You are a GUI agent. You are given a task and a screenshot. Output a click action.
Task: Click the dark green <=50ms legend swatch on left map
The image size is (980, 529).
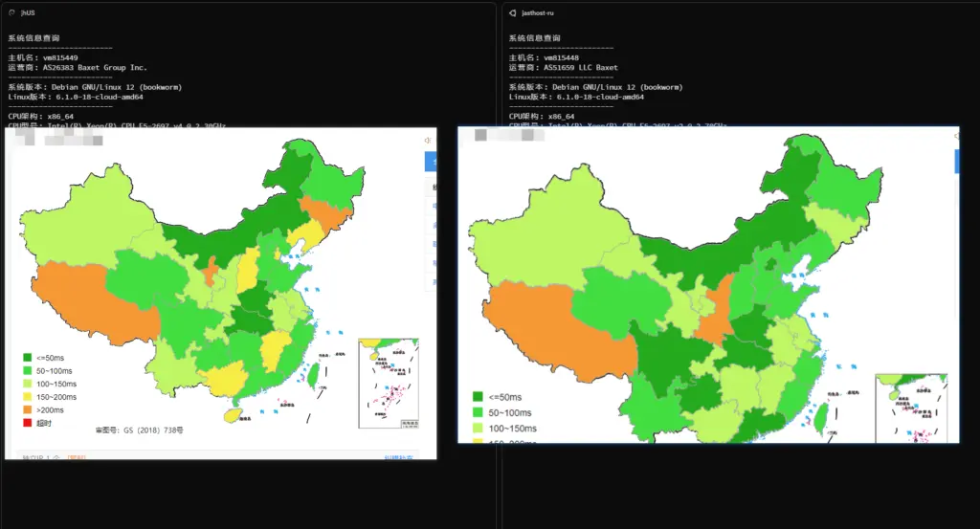click(28, 357)
